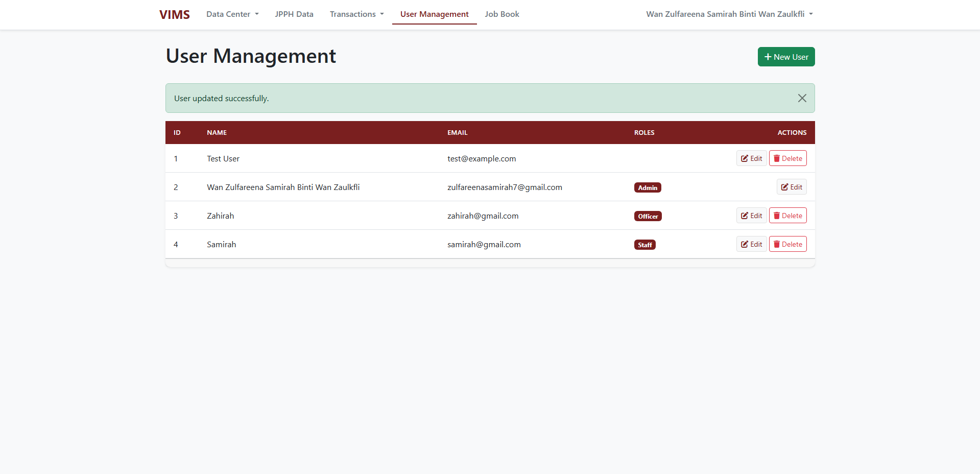Click the VIMS brand logo link
Image resolution: width=980 pixels, height=474 pixels.
tap(175, 14)
